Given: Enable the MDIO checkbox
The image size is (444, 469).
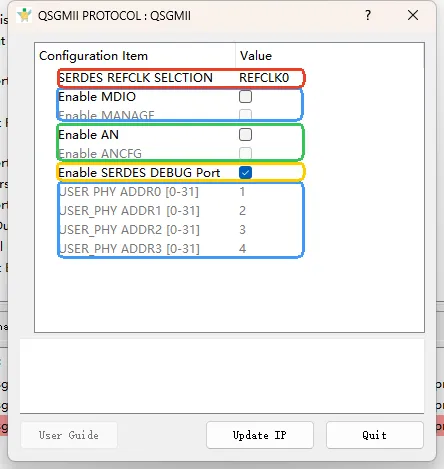Looking at the screenshot, I should point(245,97).
